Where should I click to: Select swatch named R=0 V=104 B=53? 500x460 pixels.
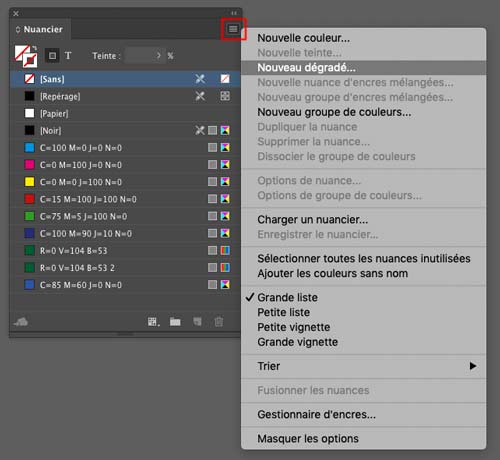[x=125, y=250]
